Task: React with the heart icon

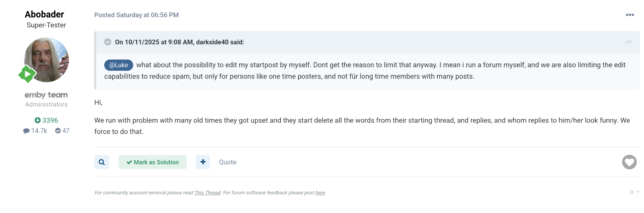Action: [x=629, y=162]
